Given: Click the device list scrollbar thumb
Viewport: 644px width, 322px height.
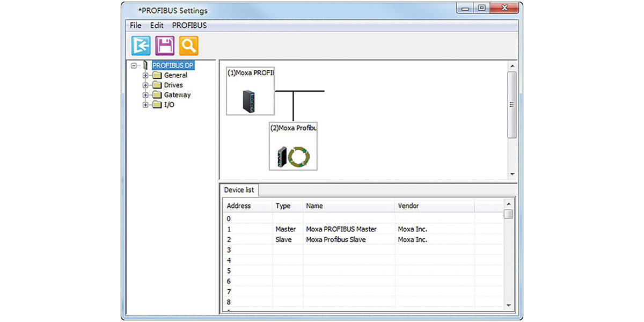Looking at the screenshot, I should tap(509, 214).
